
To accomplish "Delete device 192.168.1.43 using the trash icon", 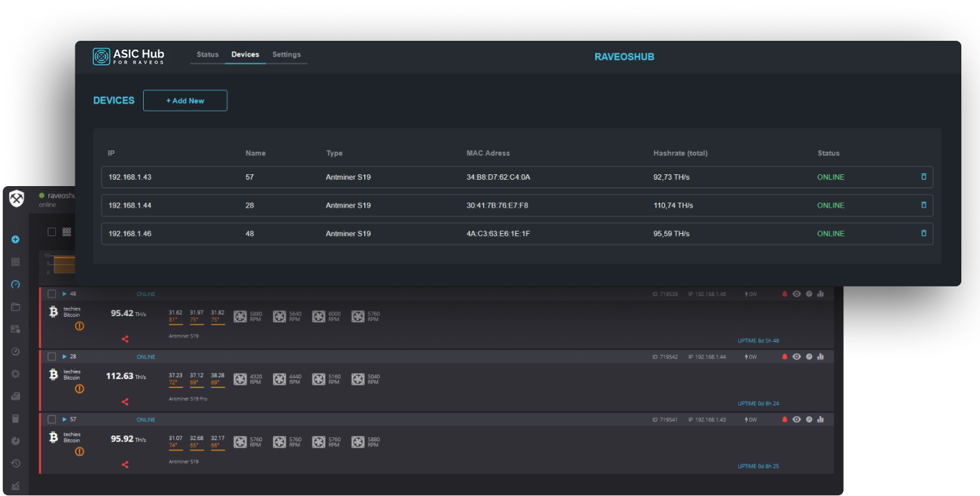I will pyautogui.click(x=923, y=177).
